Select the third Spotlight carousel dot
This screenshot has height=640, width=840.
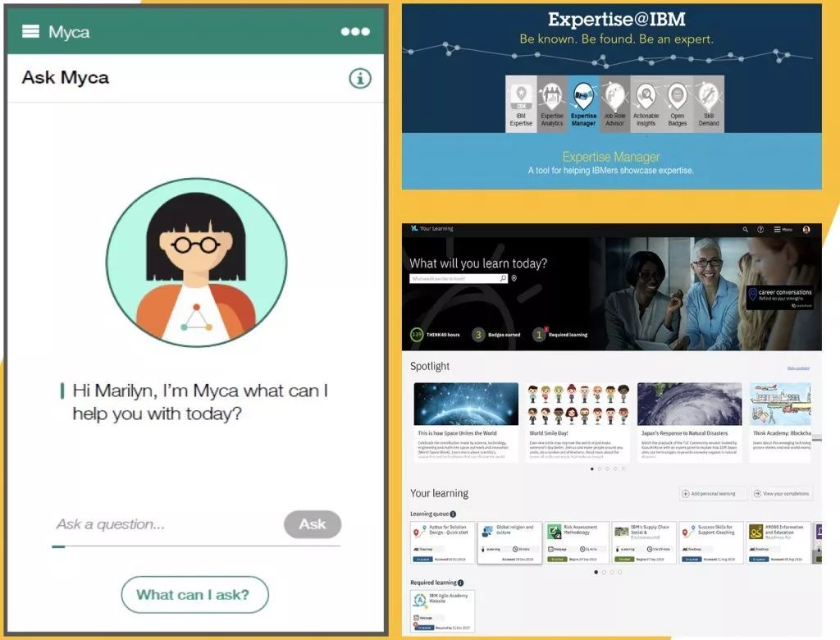(608, 469)
